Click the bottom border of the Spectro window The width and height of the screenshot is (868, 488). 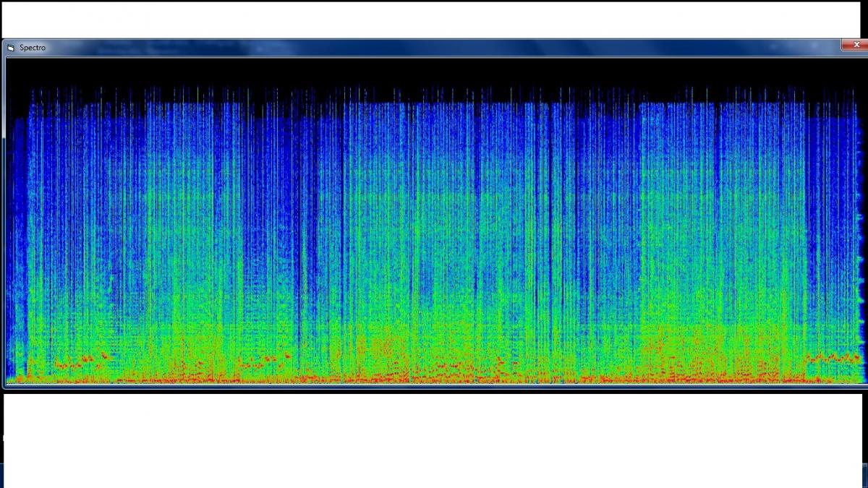pyautogui.click(x=434, y=388)
